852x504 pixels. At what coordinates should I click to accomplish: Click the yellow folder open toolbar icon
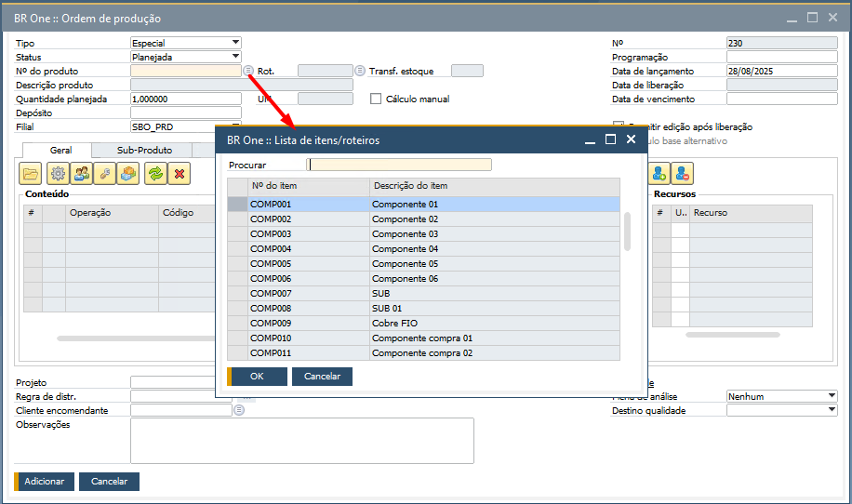coord(31,174)
